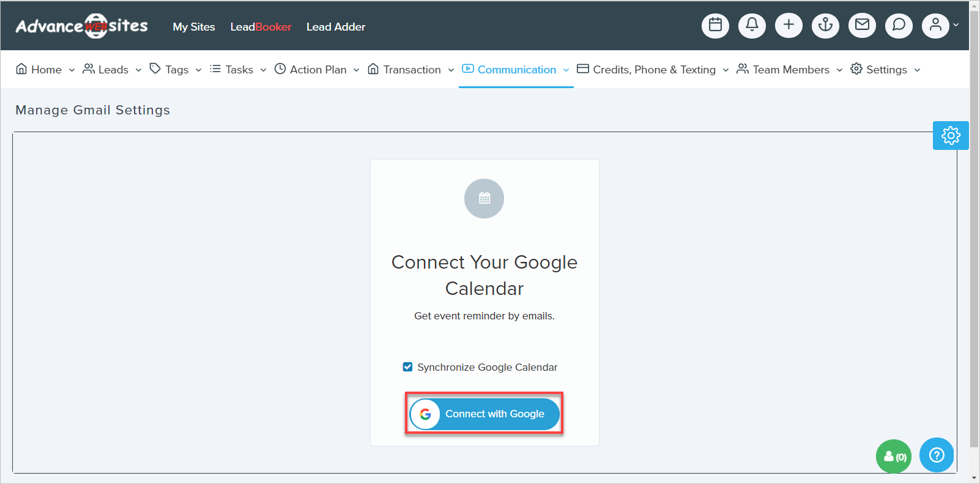This screenshot has height=484, width=980.
Task: Click the blue gear settings tab
Action: pyautogui.click(x=951, y=135)
